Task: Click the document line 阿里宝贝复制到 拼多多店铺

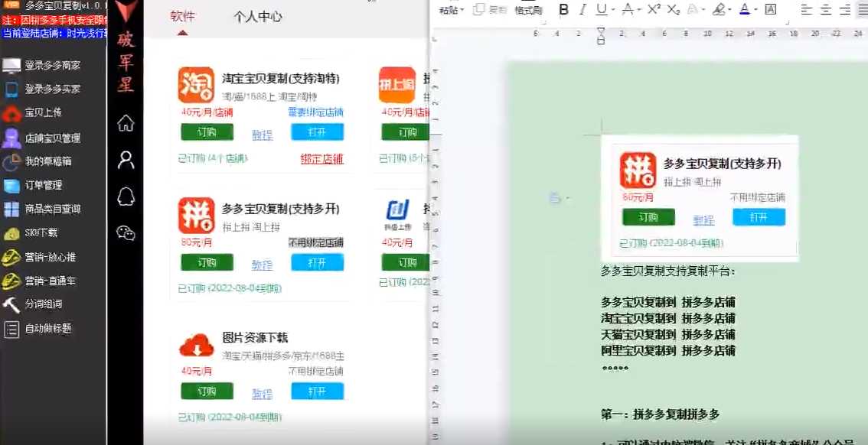Action: tap(668, 350)
